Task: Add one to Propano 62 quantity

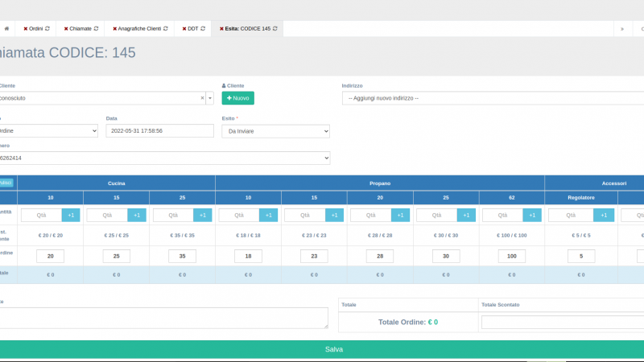Action: click(x=532, y=215)
